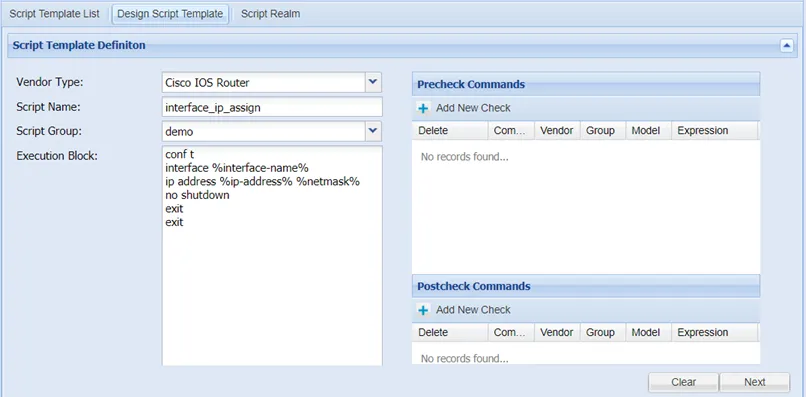
Task: Click Expression column header in Precheck table
Action: (715, 131)
